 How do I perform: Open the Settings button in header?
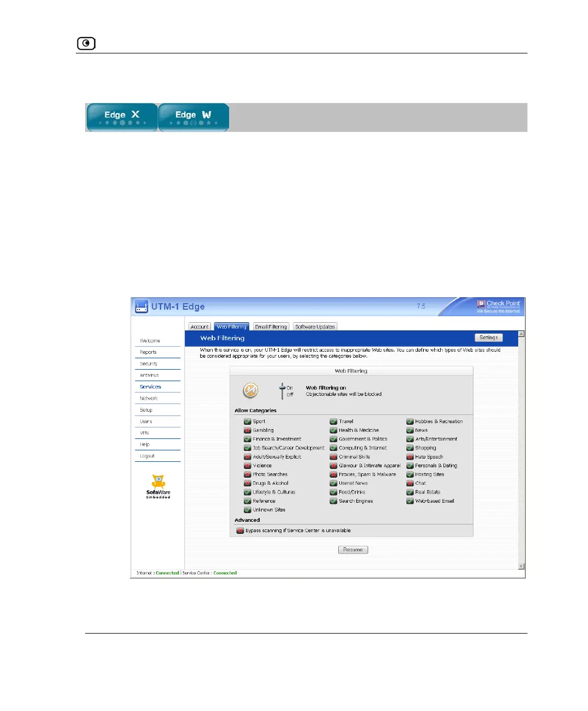point(489,338)
